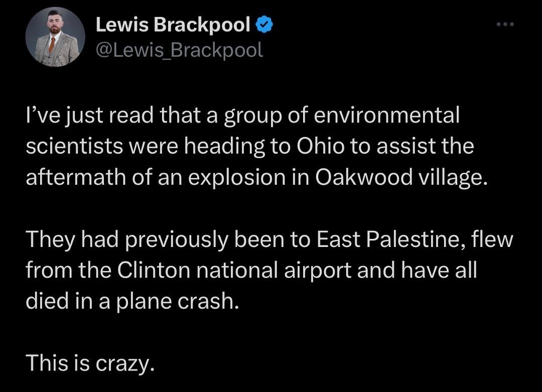Click the paragraph mentioning East Palestine
The height and width of the screenshot is (392, 542).
pyautogui.click(x=269, y=270)
